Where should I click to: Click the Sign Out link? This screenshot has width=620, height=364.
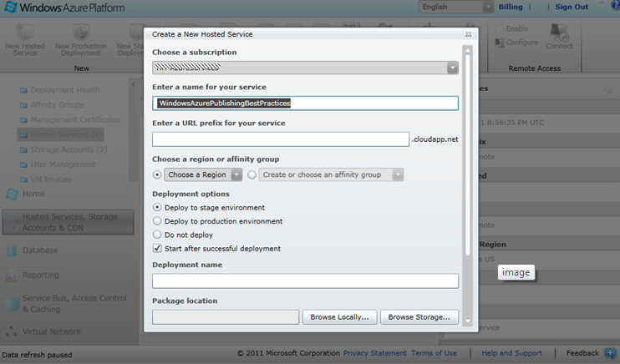(x=572, y=7)
